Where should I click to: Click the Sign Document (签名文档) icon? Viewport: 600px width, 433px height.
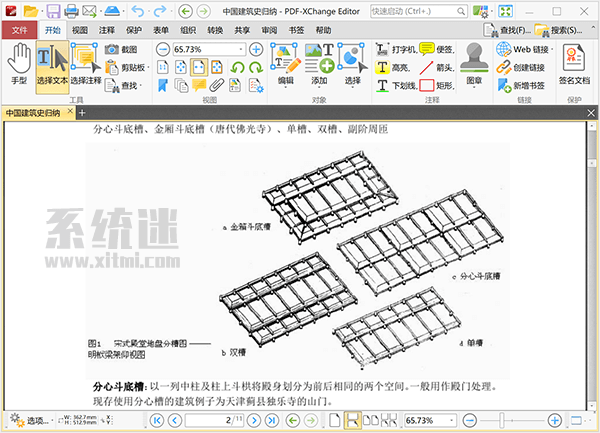click(574, 65)
